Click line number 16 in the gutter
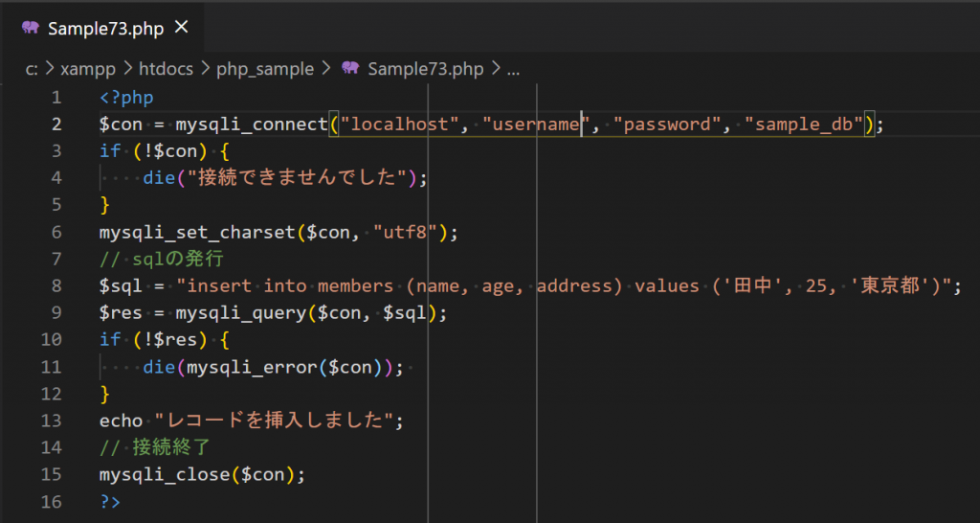 coord(52,501)
